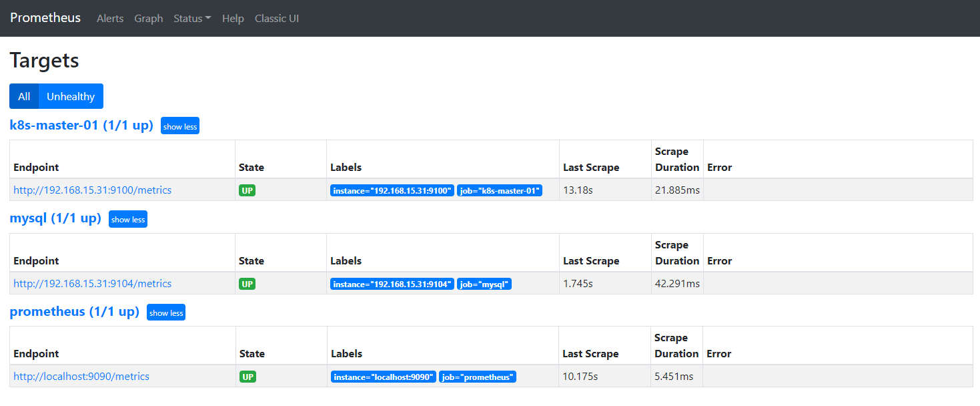980x406 pixels.
Task: Click the mysql (1/1 up) heading
Action: point(55,218)
